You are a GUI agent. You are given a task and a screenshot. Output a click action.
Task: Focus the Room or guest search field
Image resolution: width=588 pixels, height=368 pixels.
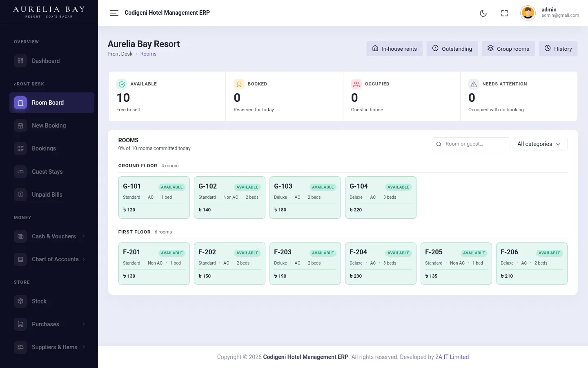coord(471,144)
